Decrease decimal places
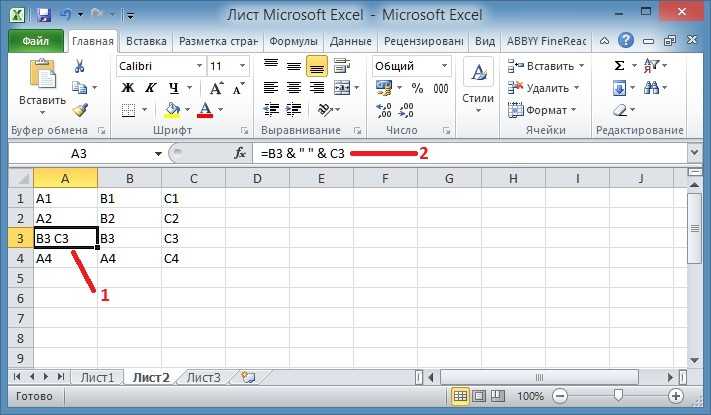The width and height of the screenshot is (711, 415). pyautogui.click(x=406, y=110)
